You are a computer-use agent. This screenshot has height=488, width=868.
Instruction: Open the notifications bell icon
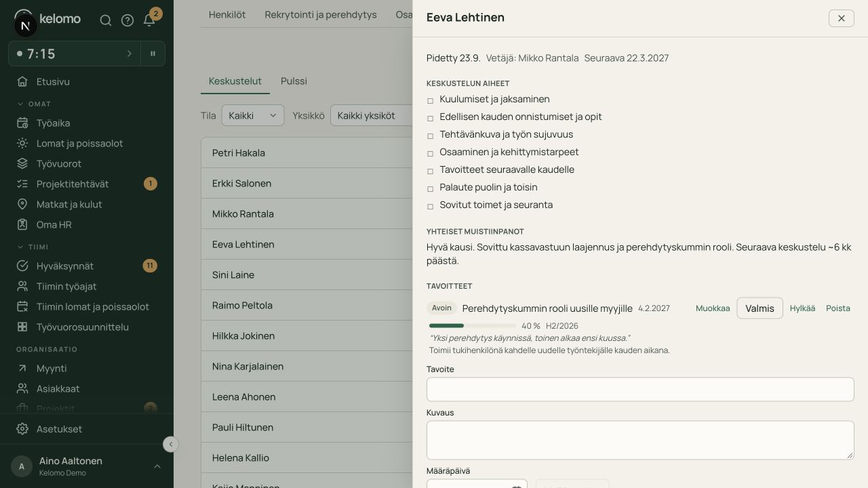click(x=149, y=20)
